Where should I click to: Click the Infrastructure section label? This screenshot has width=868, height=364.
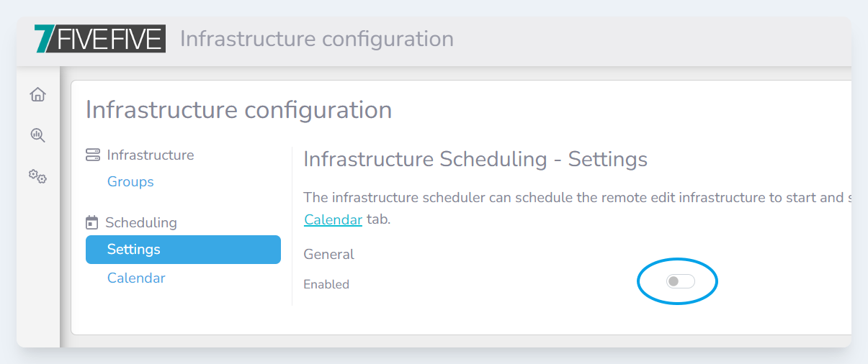coord(150,155)
